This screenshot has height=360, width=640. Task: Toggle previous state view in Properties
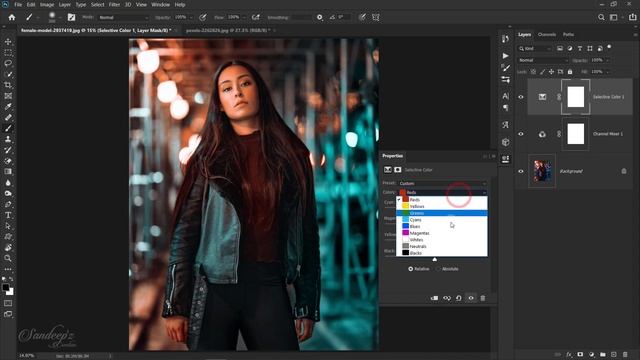447,298
